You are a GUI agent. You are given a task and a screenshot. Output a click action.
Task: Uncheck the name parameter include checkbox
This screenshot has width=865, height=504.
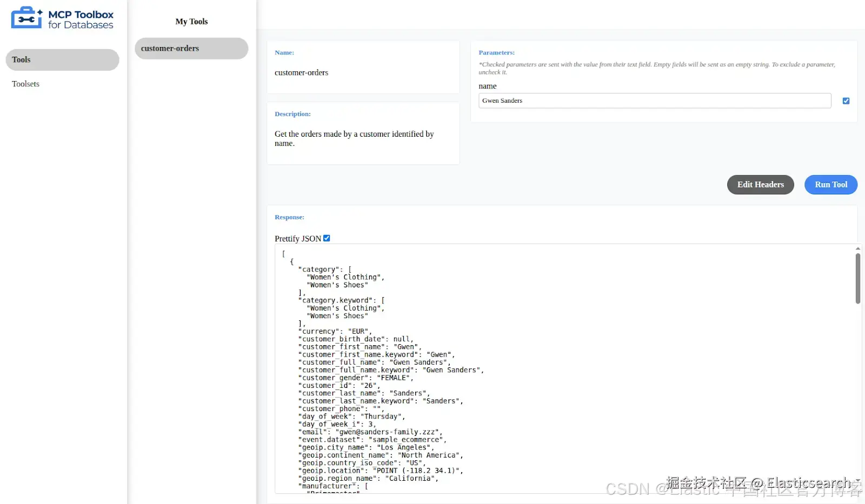click(x=846, y=101)
